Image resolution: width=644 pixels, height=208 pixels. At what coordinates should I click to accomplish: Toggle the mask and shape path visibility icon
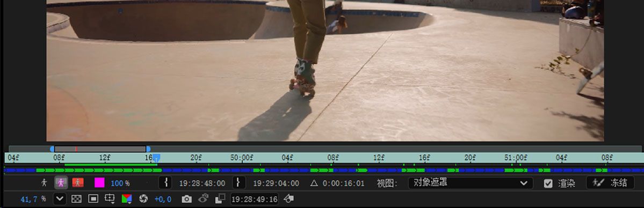tap(93, 199)
